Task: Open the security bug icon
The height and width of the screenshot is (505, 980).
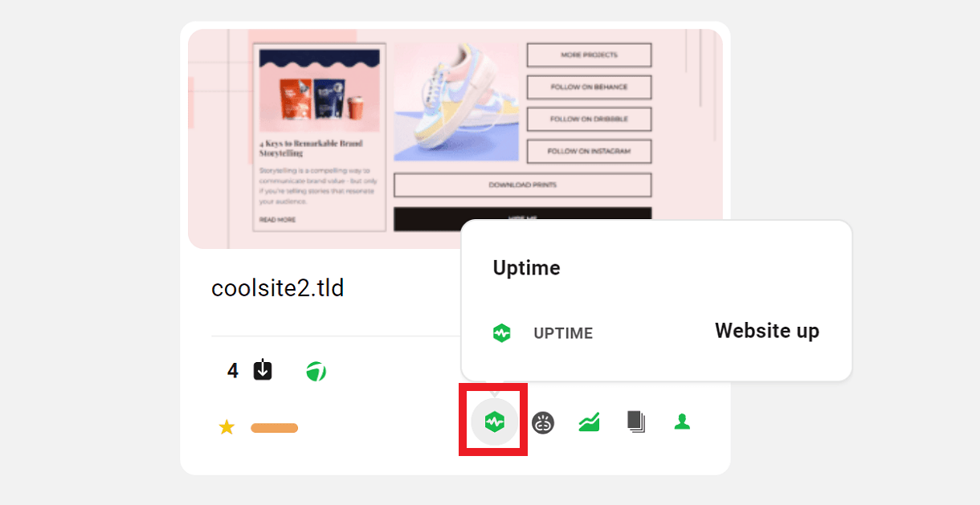Action: pos(544,422)
